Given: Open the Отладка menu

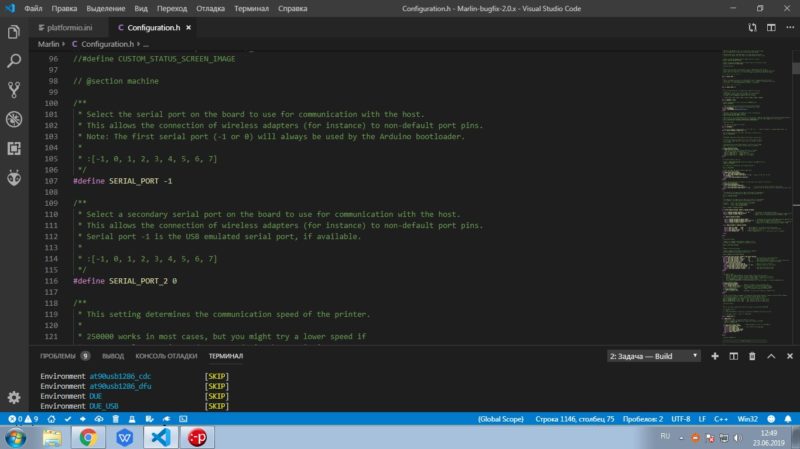Looking at the screenshot, I should coord(210,9).
